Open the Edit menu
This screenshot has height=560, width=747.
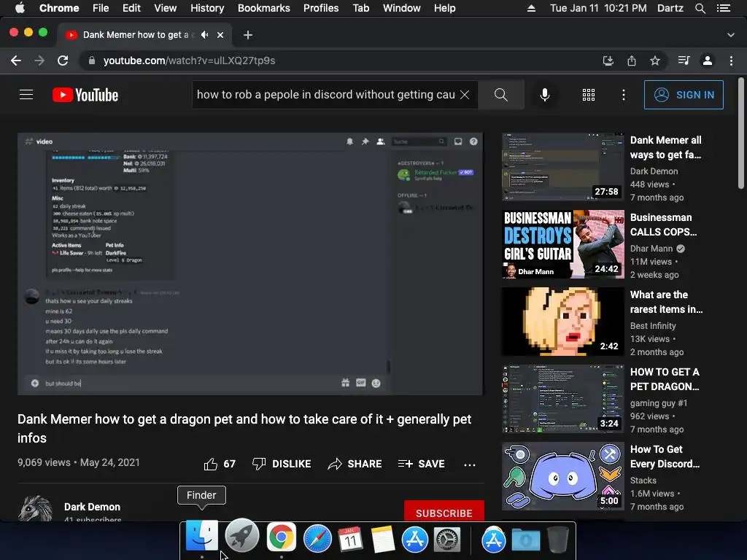pyautogui.click(x=131, y=8)
